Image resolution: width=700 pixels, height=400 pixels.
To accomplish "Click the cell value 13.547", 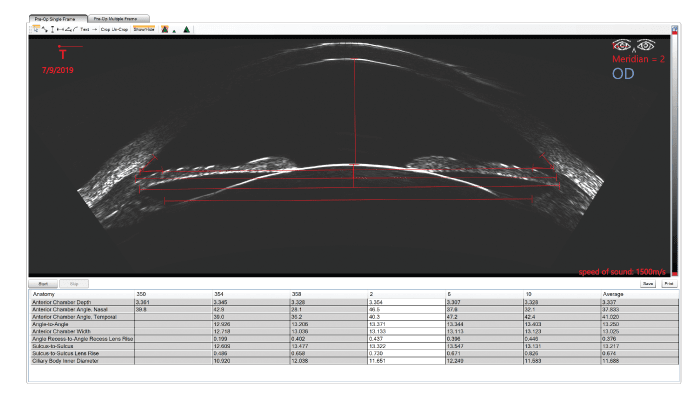I will pos(455,346).
